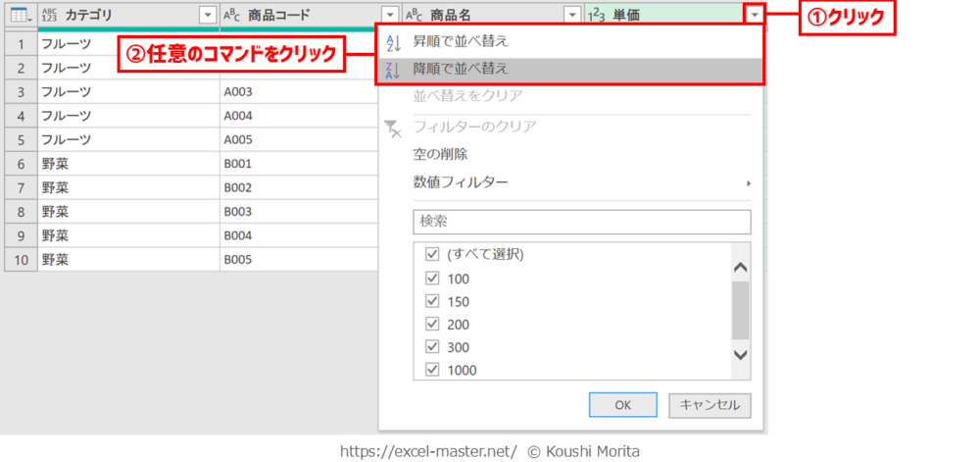Uncheck the 300 value checkbox

432,347
